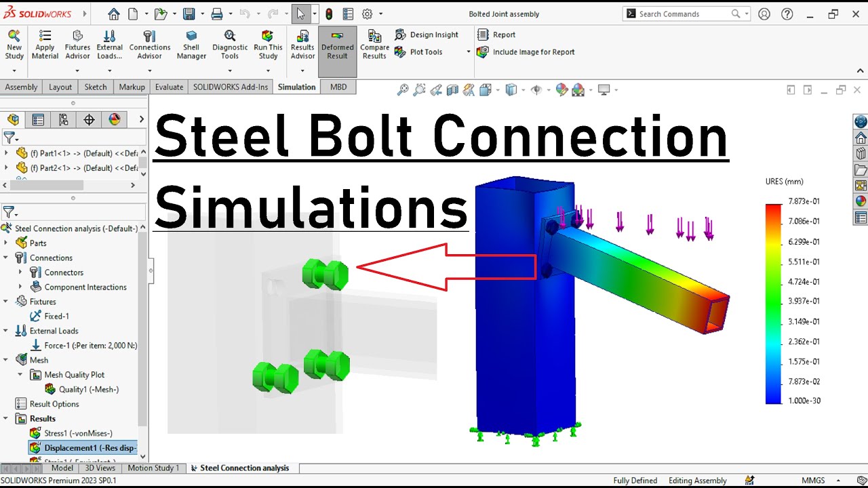Click the URES color legend bar

[x=774, y=304]
